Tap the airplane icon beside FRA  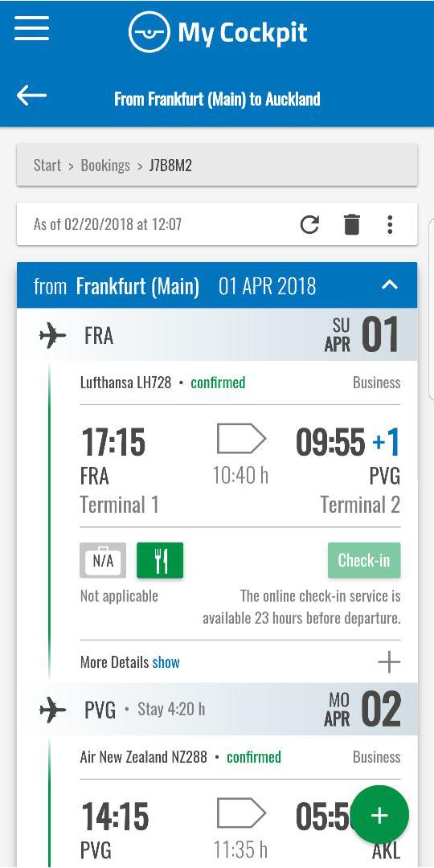52,335
